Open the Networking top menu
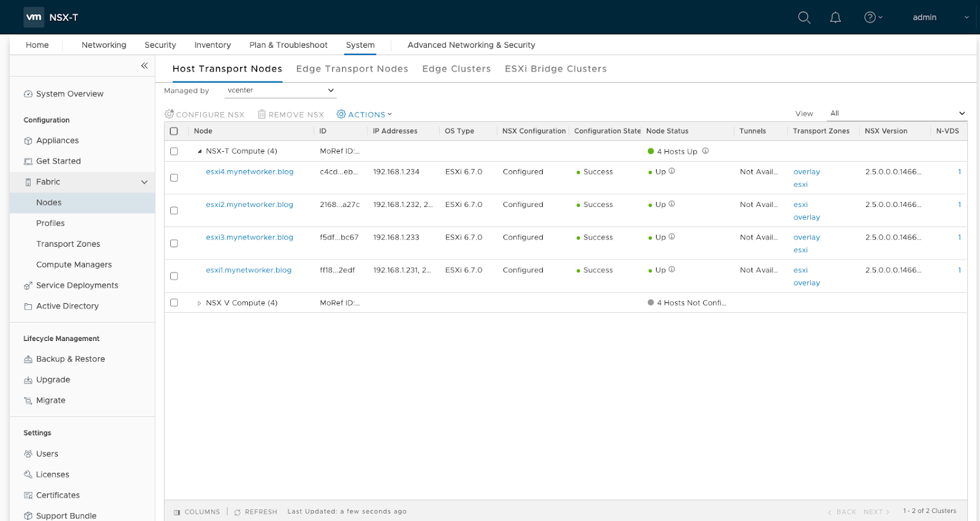Screen dimensions: 980x521 point(104,45)
